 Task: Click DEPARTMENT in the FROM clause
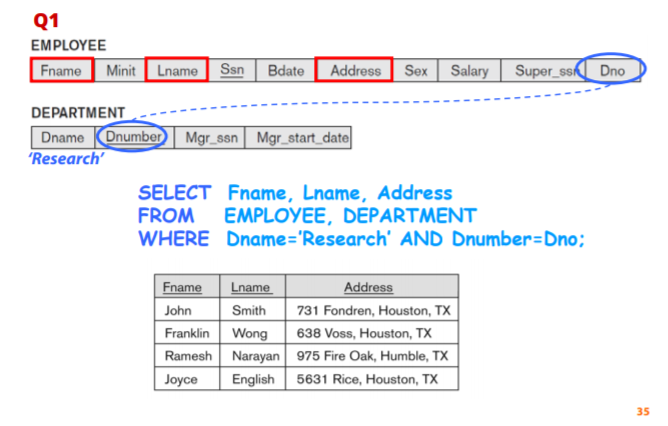click(x=410, y=216)
